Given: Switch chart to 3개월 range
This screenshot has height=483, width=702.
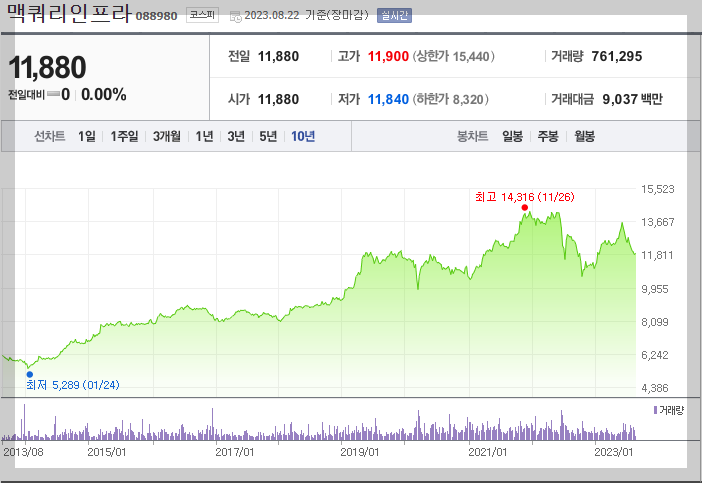Looking at the screenshot, I should point(167,136).
